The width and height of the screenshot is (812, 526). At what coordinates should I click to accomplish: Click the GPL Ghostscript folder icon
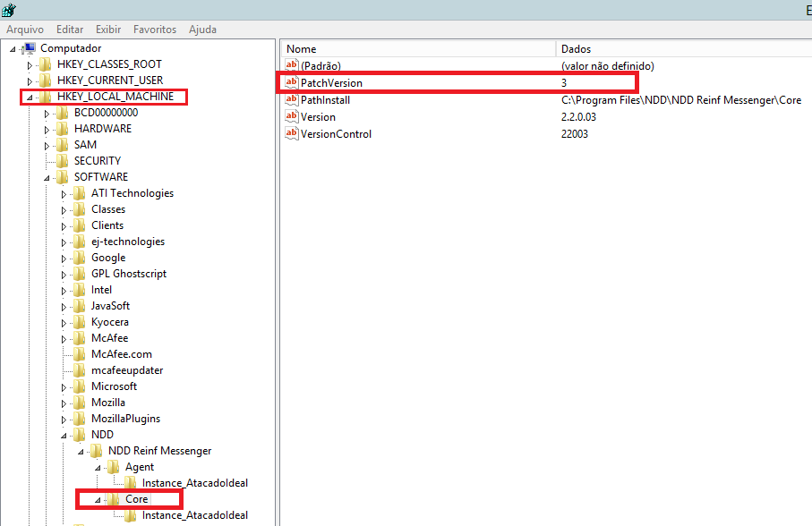pos(80,274)
